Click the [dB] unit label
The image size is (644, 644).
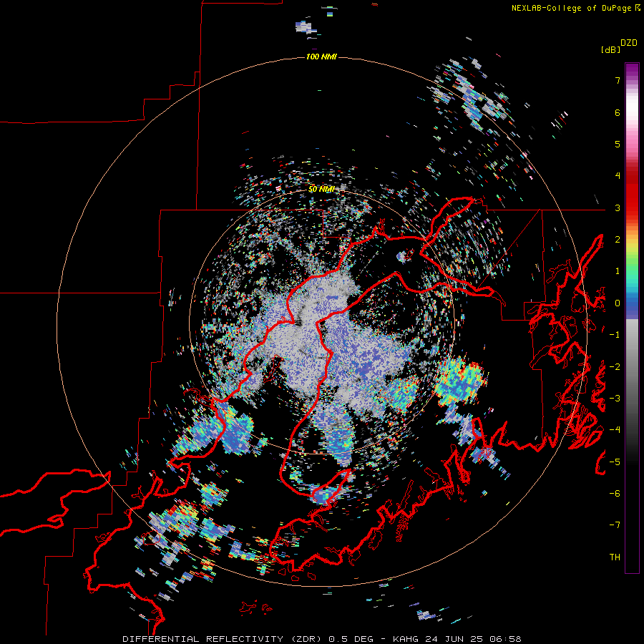pyautogui.click(x=610, y=49)
